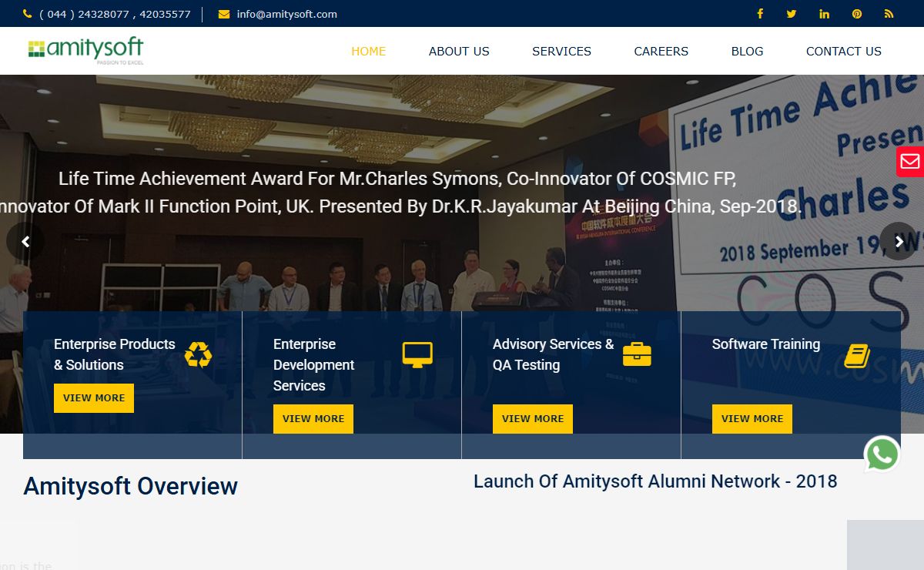Click the phone number 24328077
The width and height of the screenshot is (924, 570).
click(x=103, y=14)
